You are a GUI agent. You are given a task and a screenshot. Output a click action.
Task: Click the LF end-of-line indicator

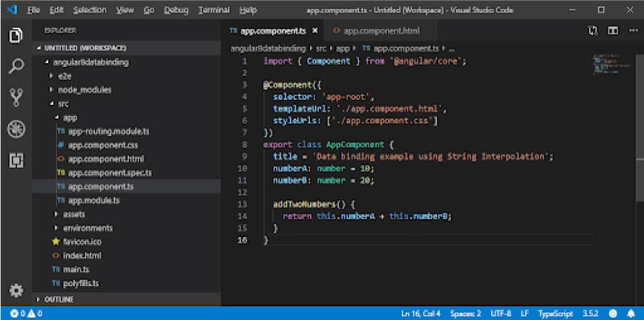(x=525, y=314)
